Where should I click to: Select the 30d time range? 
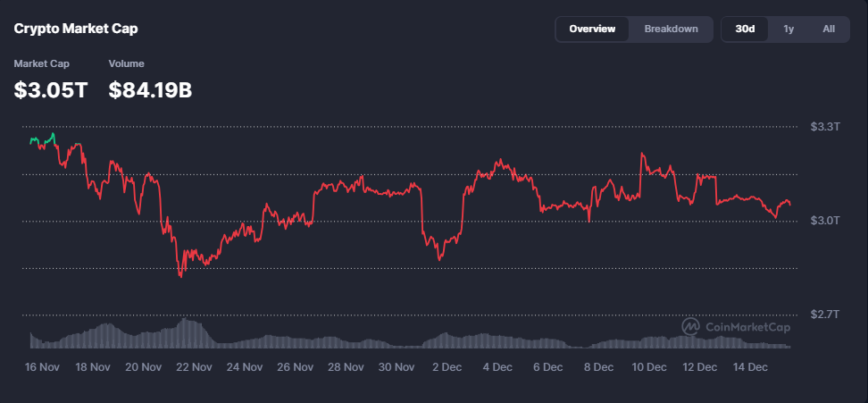[745, 29]
